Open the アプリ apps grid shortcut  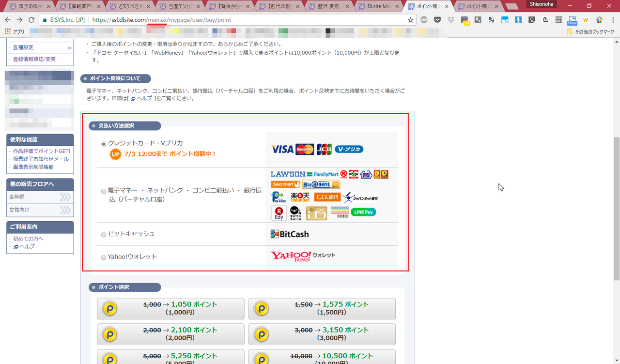15,31
